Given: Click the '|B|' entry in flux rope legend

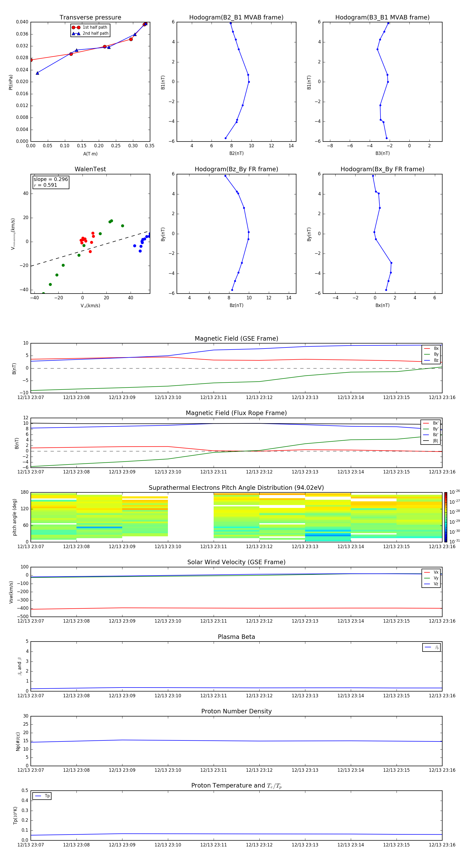Looking at the screenshot, I should [431, 441].
